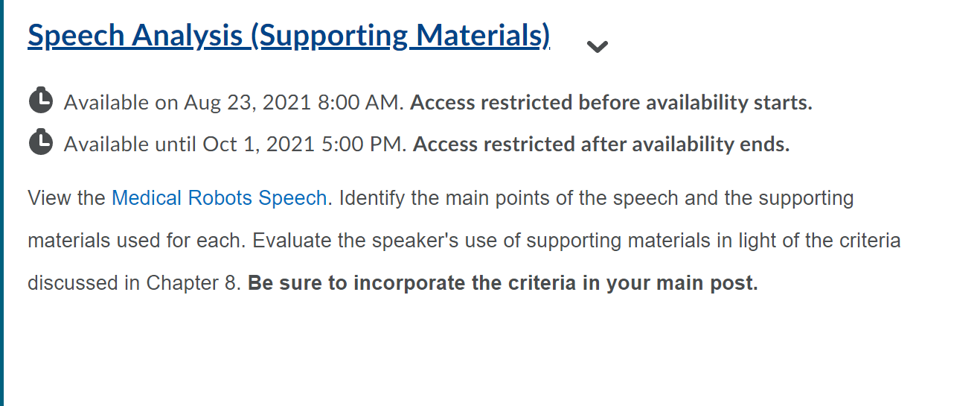
Task: Open the Speech Analysis (Supporting Materials) topic link
Action: [289, 35]
